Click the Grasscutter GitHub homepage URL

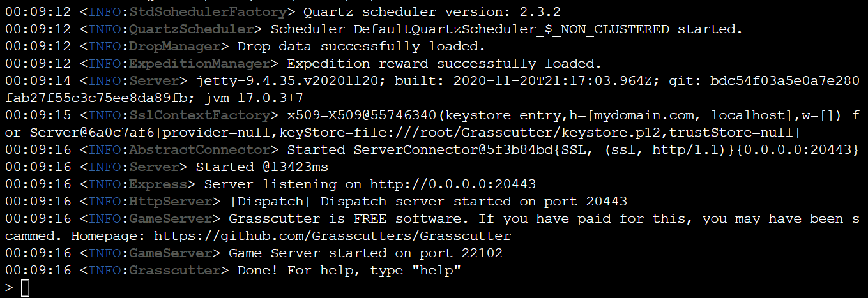coord(332,236)
